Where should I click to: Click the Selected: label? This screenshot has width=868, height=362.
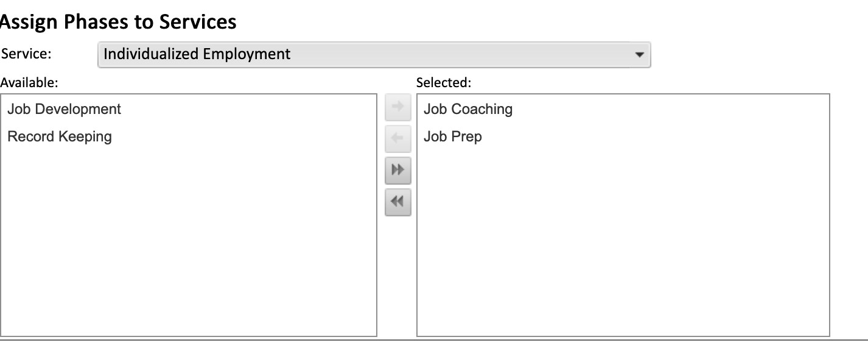point(444,82)
